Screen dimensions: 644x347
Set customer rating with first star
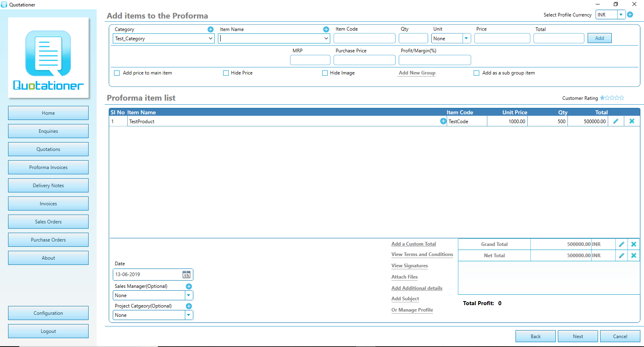coord(603,98)
